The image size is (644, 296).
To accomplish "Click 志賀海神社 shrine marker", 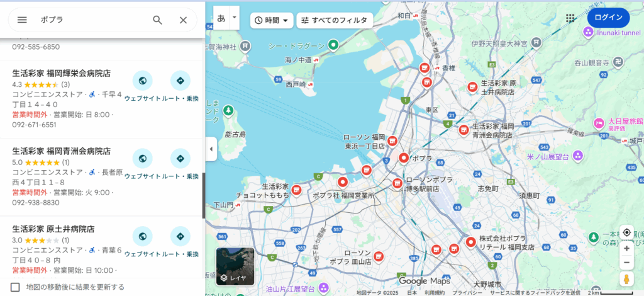I will pyautogui.click(x=245, y=45).
